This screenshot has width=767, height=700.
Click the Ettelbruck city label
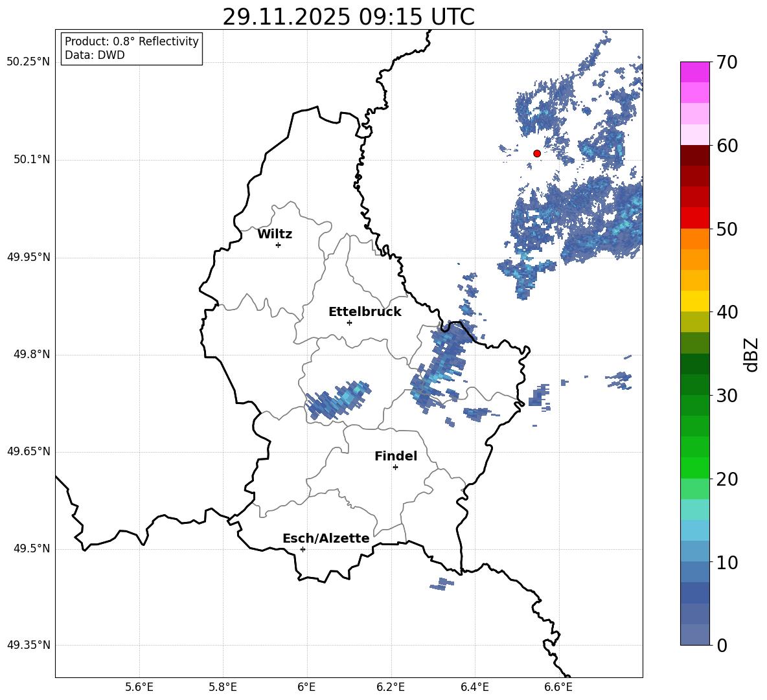[x=365, y=312]
